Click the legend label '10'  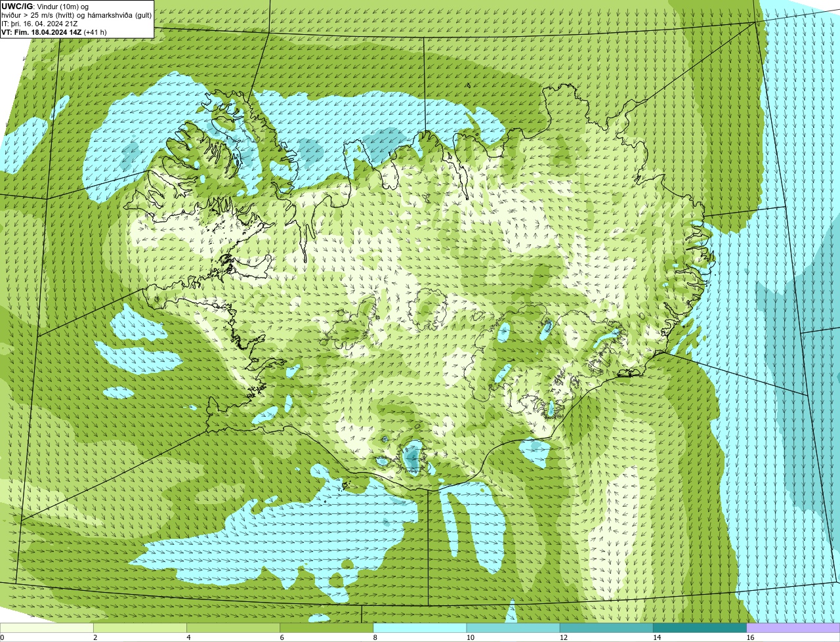pyautogui.click(x=471, y=637)
